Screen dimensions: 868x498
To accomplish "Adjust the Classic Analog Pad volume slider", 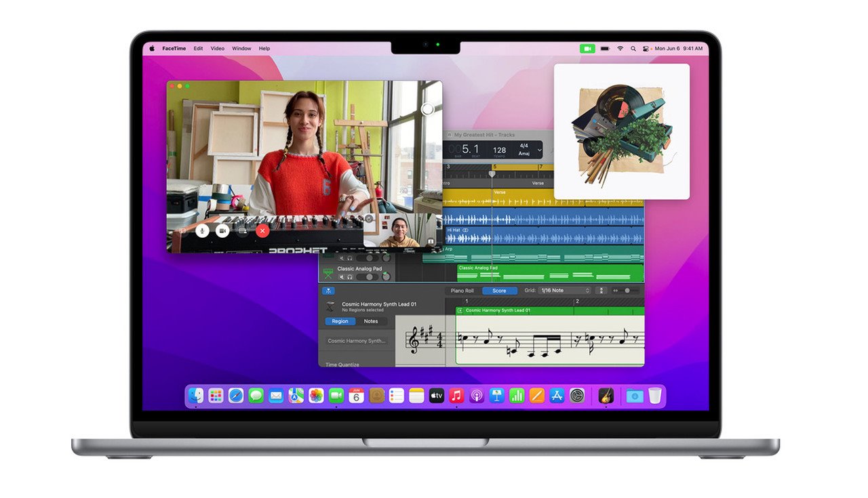I will click(x=369, y=276).
